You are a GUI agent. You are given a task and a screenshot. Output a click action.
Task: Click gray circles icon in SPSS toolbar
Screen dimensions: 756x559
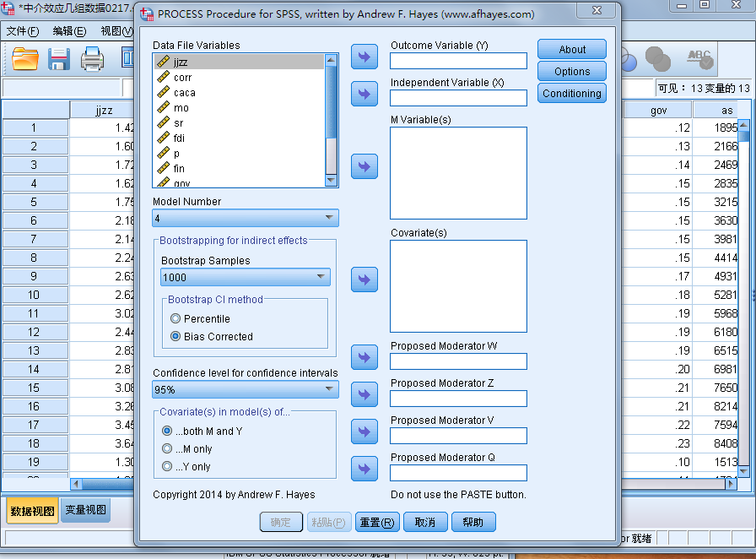[x=657, y=59]
